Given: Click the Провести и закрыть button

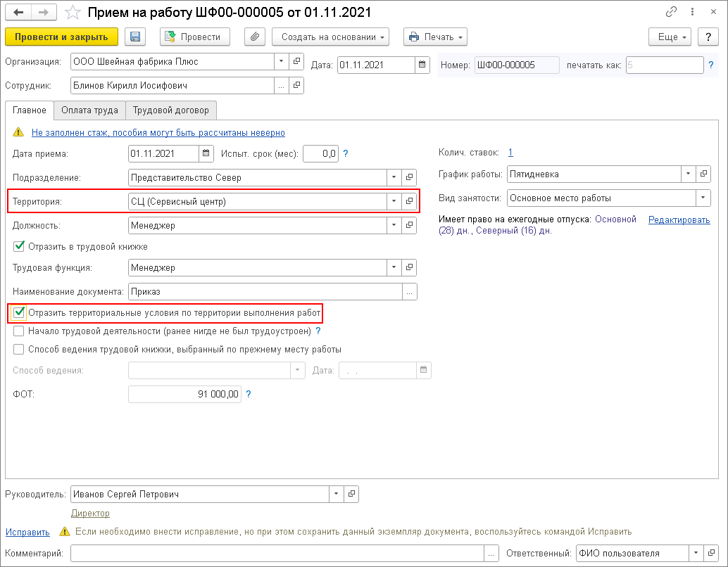Looking at the screenshot, I should (61, 37).
